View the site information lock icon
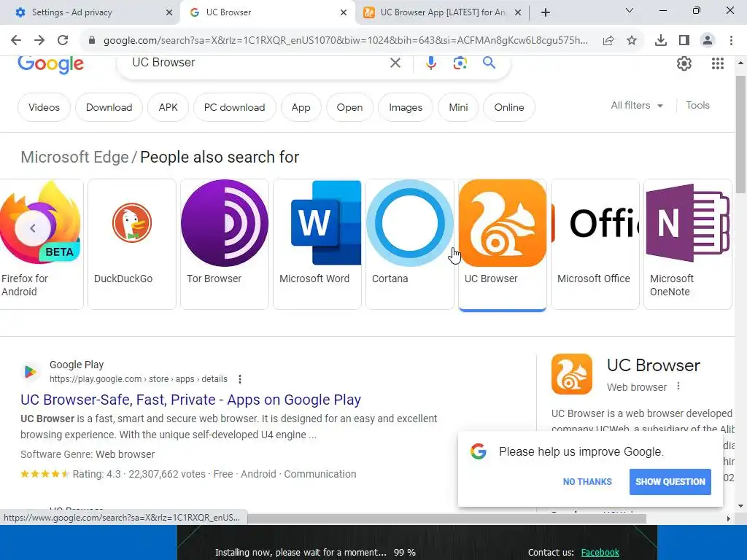Screen dimensions: 747x560 (92, 41)
